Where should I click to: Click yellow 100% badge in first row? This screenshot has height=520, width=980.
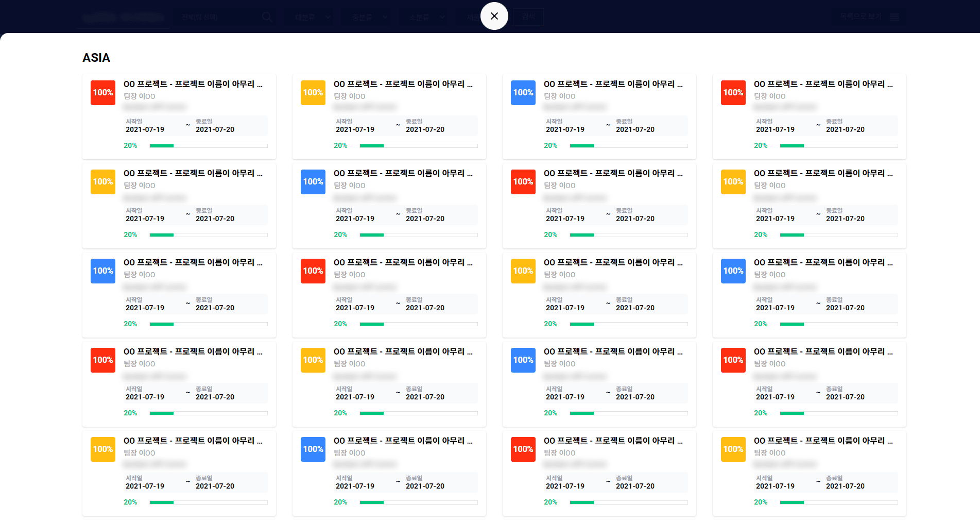coord(313,93)
